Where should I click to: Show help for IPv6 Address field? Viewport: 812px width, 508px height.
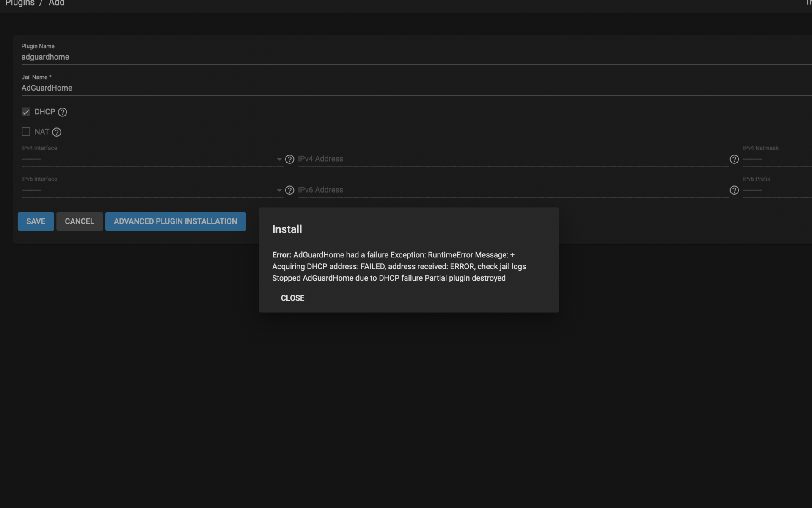tap(734, 190)
